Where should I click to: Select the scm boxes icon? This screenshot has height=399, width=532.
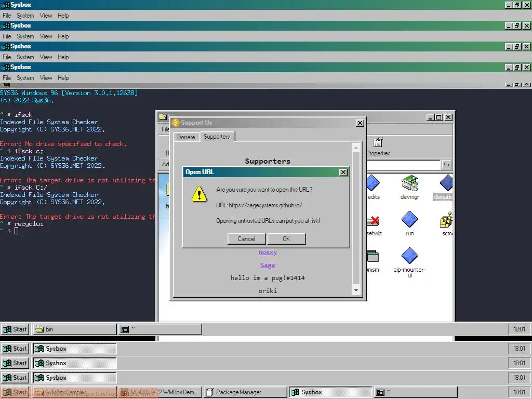click(x=446, y=223)
